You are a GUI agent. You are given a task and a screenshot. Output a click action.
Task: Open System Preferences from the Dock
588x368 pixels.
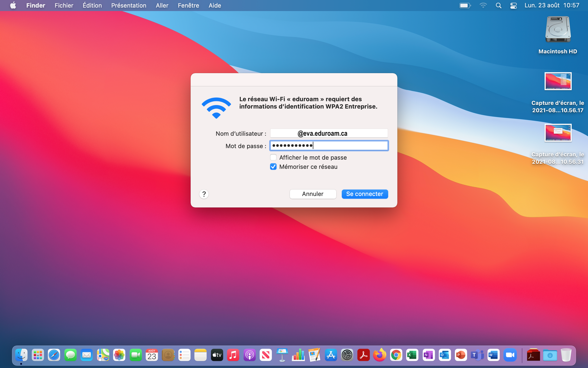point(347,355)
